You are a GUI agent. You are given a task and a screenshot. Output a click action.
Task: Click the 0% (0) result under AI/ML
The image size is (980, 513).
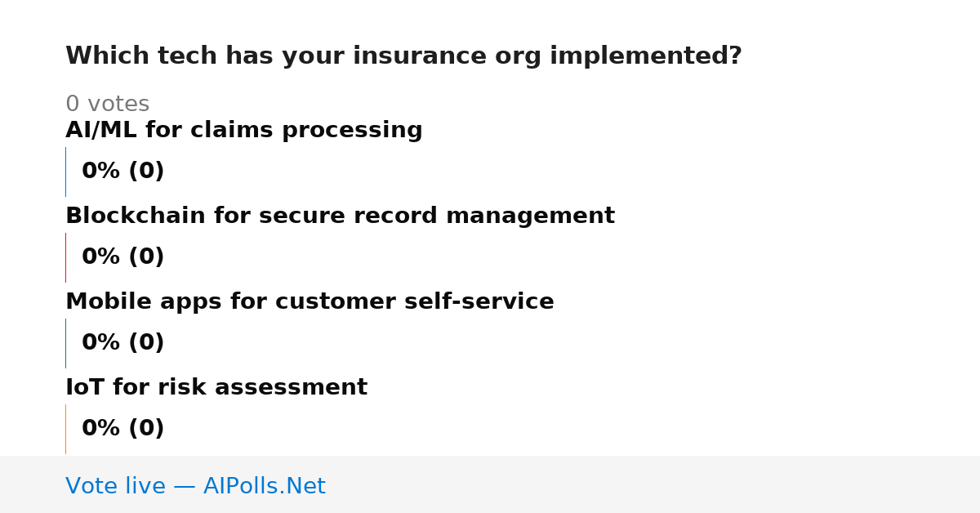(123, 172)
